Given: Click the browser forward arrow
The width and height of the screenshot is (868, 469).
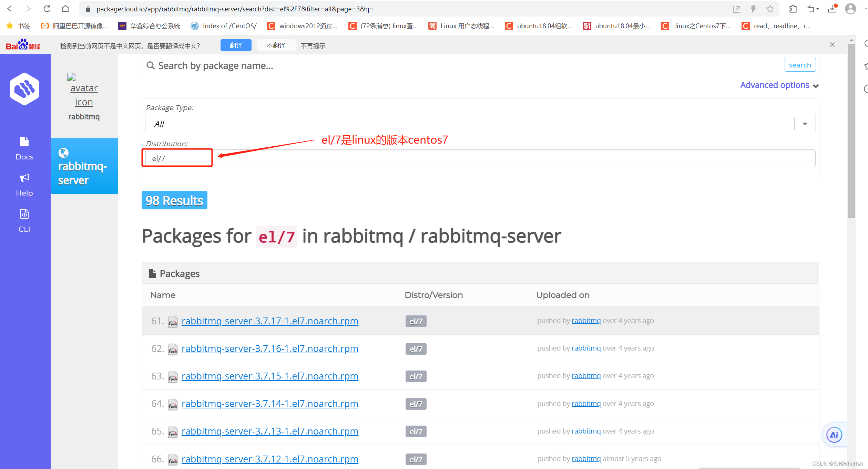Looking at the screenshot, I should coord(28,9).
